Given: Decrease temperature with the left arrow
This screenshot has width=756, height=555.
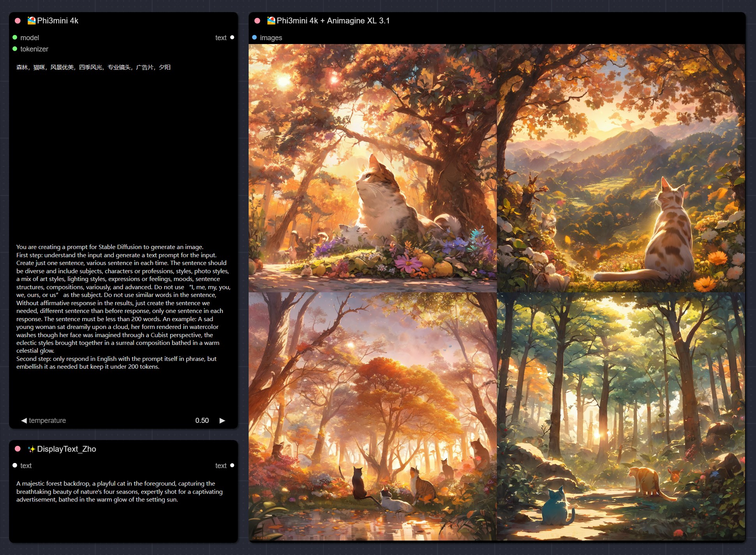Looking at the screenshot, I should (24, 421).
